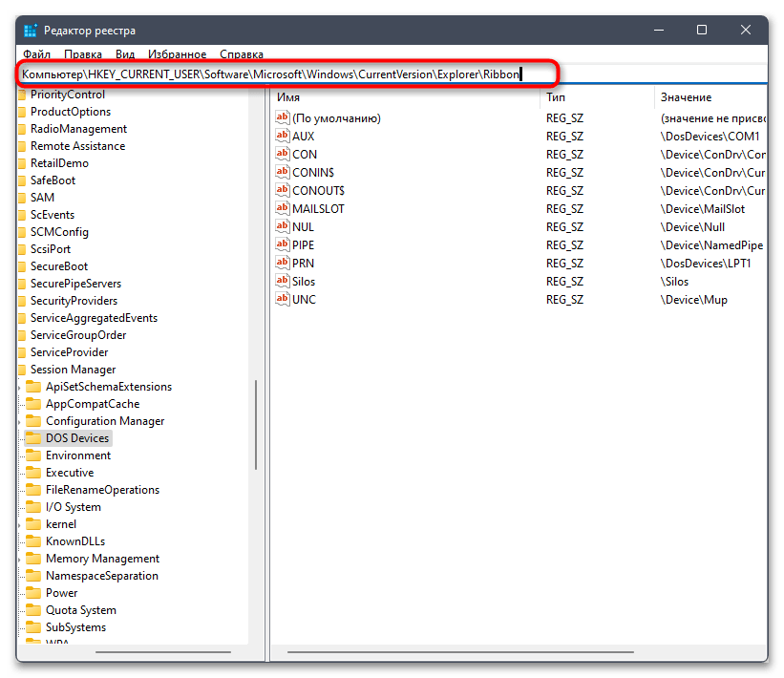Screen dimensions: 784x678
Task: Click the registry path address bar
Action: 392,74
